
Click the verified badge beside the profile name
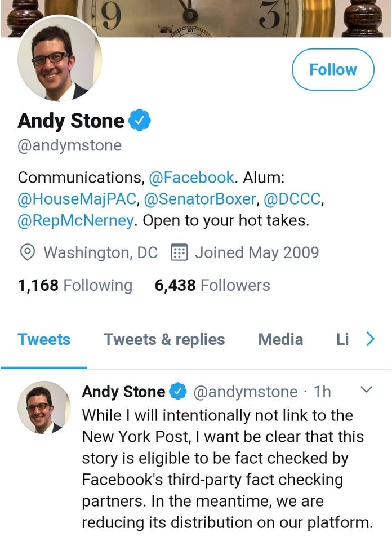[x=139, y=120]
